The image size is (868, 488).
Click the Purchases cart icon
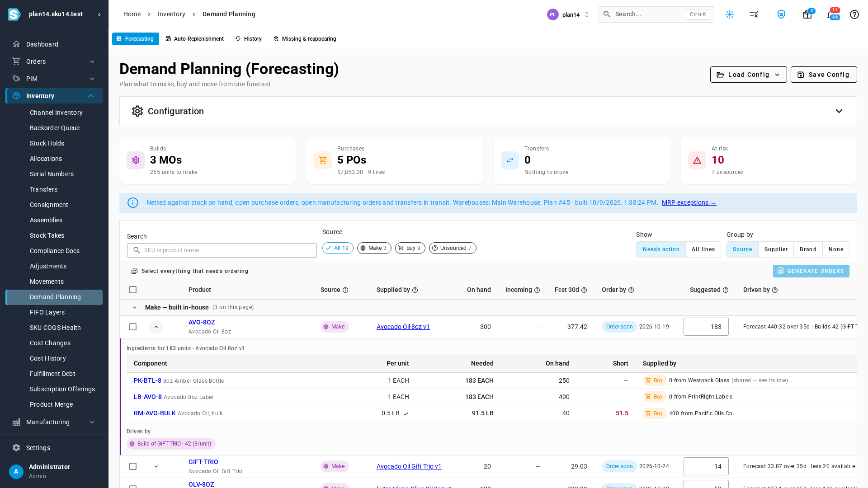[323, 160]
